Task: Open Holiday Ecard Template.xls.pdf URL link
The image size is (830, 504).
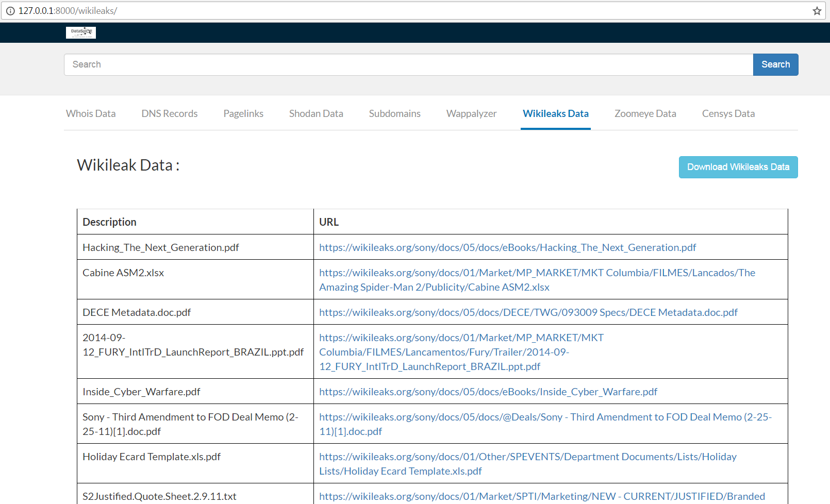Action: pos(528,464)
